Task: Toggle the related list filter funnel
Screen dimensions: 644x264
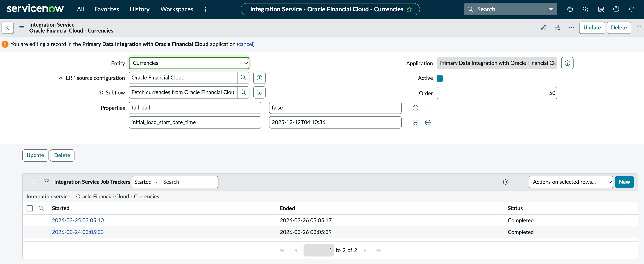Action: point(46,182)
